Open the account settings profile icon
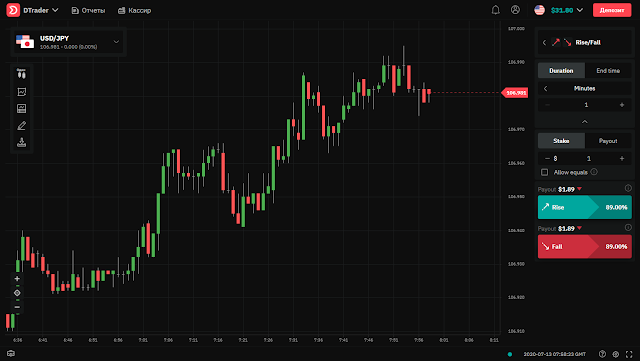 coord(516,10)
